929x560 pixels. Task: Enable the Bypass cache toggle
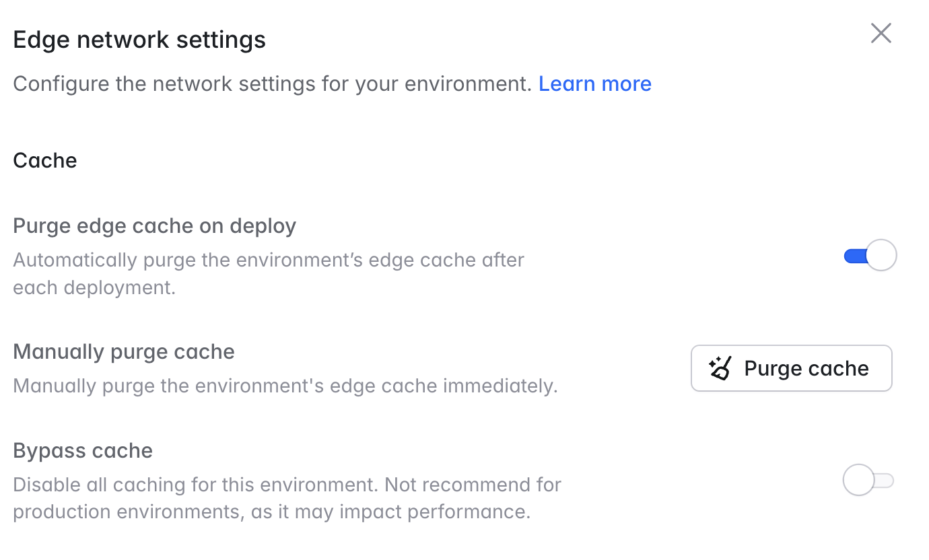868,481
